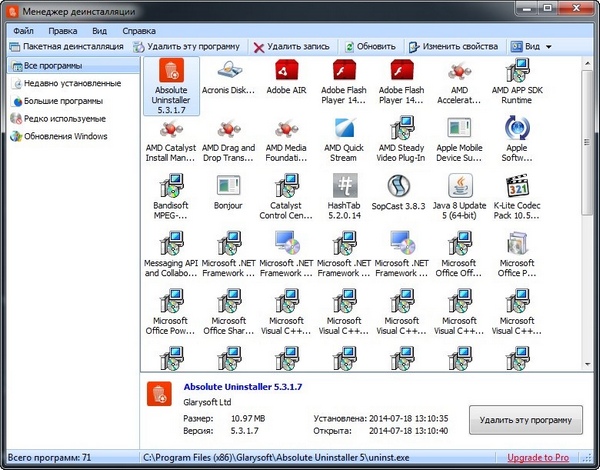Select the Adobe AIR icon
This screenshot has width=600, height=470.
coord(287,73)
